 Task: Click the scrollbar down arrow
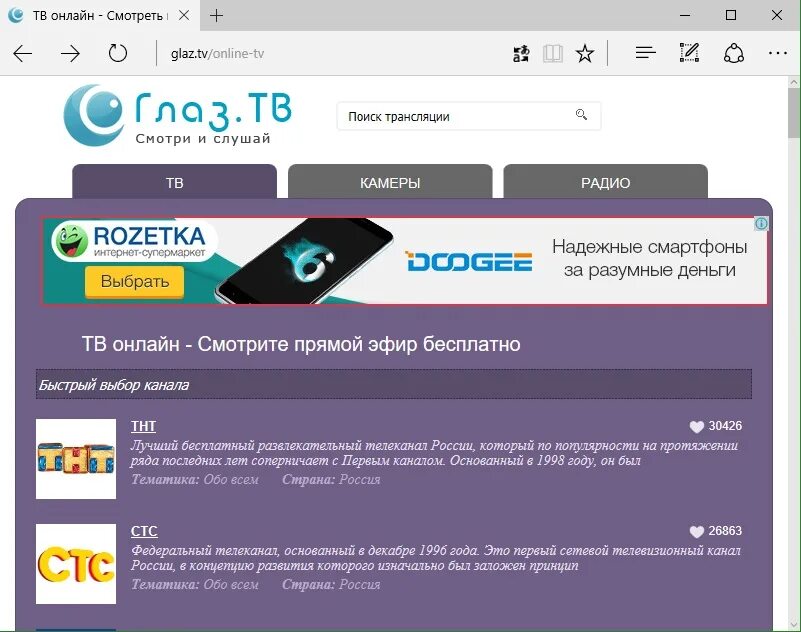(794, 624)
